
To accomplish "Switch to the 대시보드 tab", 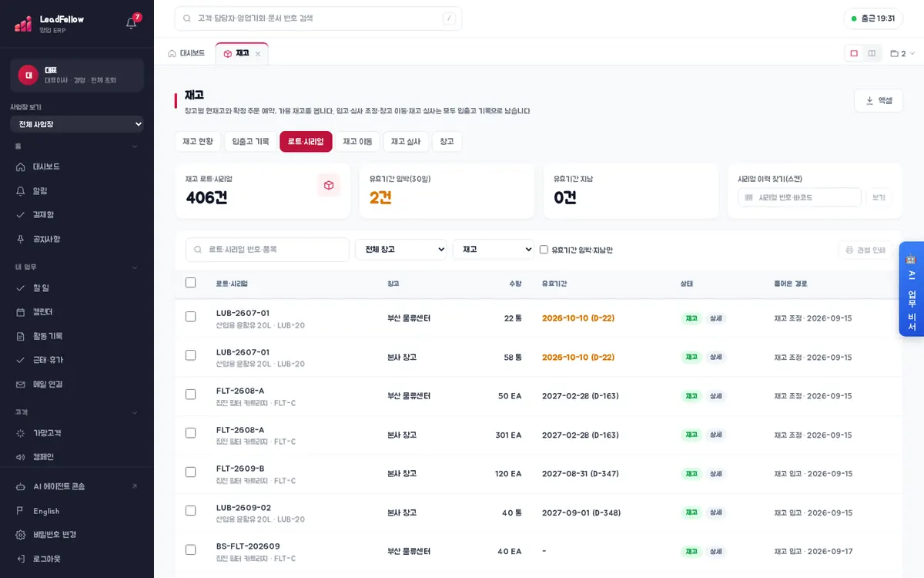I will point(186,53).
